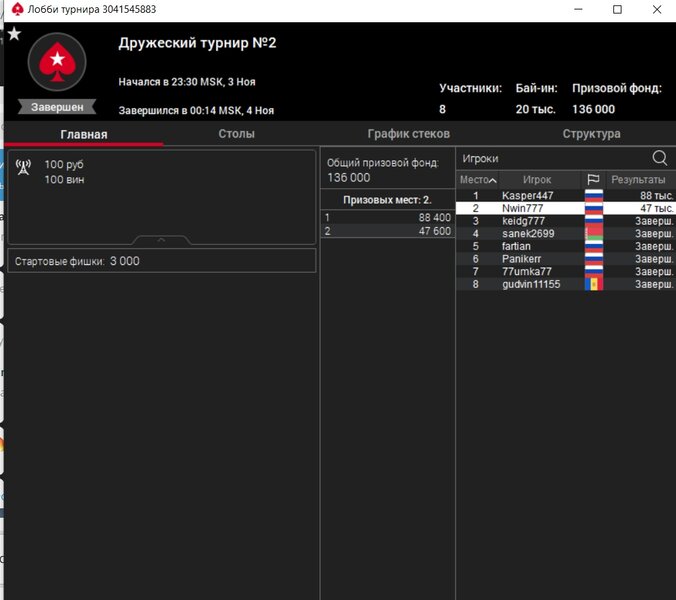
Task: Click the PokerStars red spade logo
Action: point(56,62)
